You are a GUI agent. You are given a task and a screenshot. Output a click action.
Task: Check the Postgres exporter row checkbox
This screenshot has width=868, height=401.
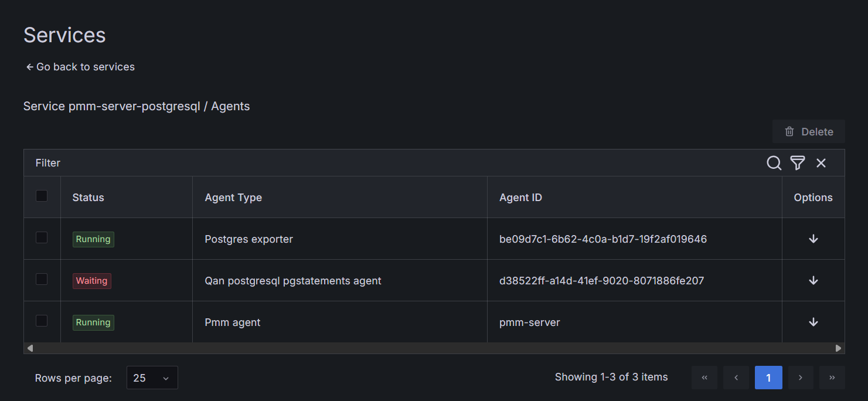coord(42,237)
